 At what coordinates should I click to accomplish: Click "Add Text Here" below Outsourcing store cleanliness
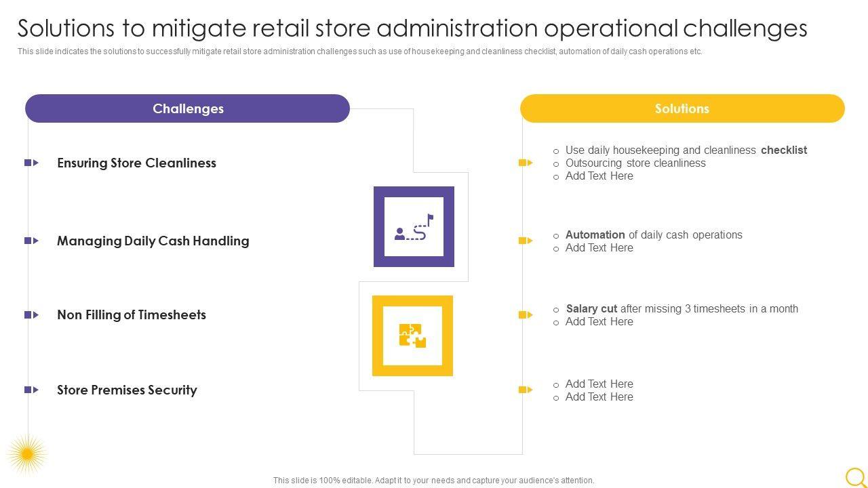tap(599, 176)
